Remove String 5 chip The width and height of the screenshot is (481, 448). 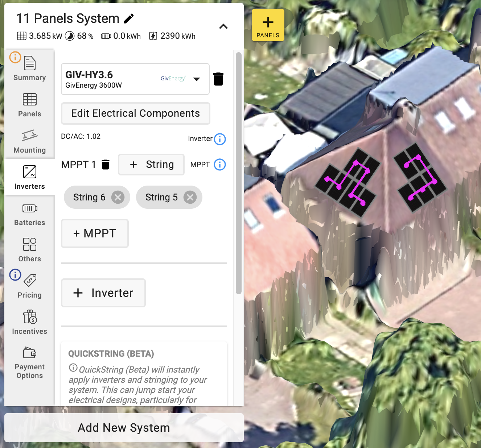click(190, 197)
